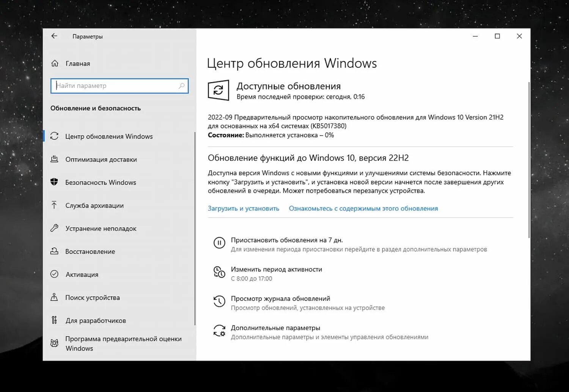Viewport: 569px width, 392px height.
Task: Click the Оптимизация доставки icon
Action: pyautogui.click(x=54, y=159)
